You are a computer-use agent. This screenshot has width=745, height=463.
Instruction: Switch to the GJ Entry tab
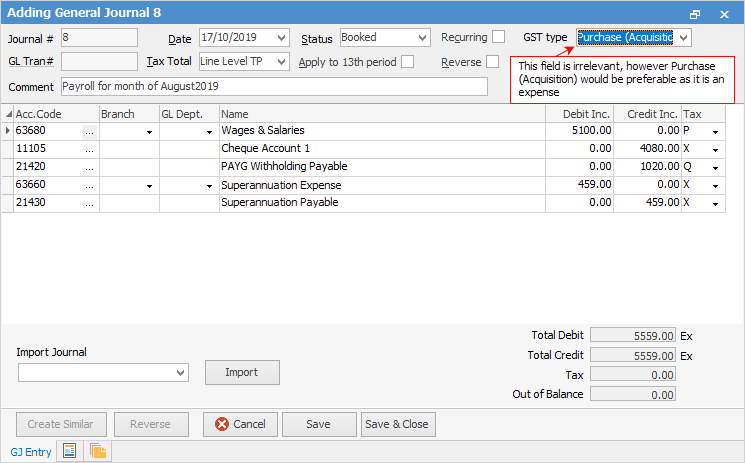point(30,451)
